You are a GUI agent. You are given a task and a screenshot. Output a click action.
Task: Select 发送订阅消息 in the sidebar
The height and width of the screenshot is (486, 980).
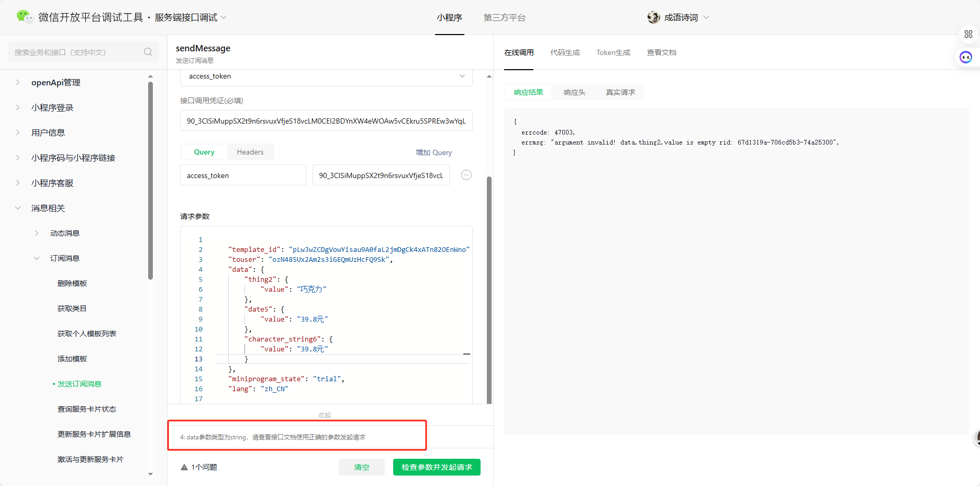[x=80, y=384]
